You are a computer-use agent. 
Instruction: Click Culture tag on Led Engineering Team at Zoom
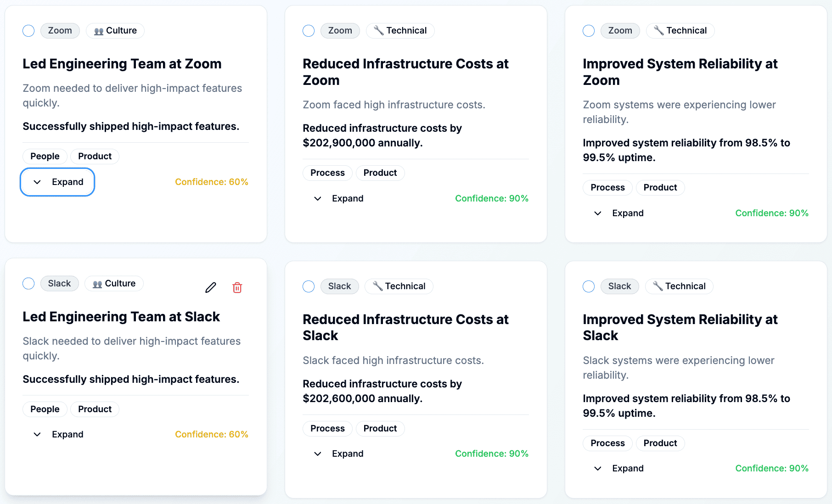pos(115,31)
